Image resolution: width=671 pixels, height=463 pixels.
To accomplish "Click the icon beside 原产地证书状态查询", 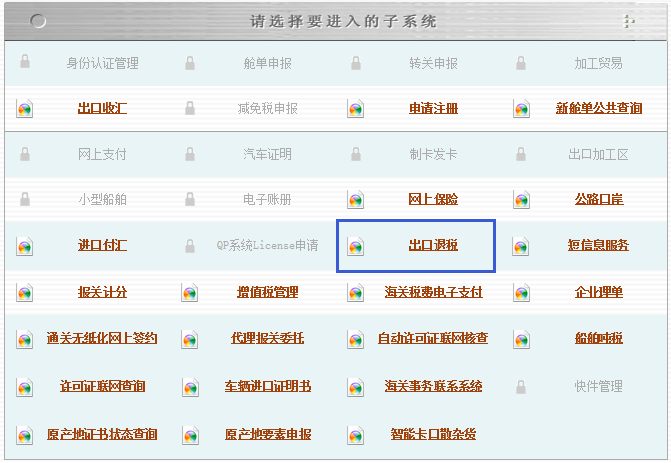I will click(x=25, y=435).
